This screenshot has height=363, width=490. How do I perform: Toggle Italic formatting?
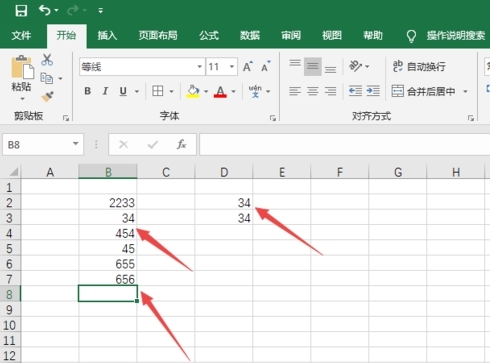[x=105, y=91]
